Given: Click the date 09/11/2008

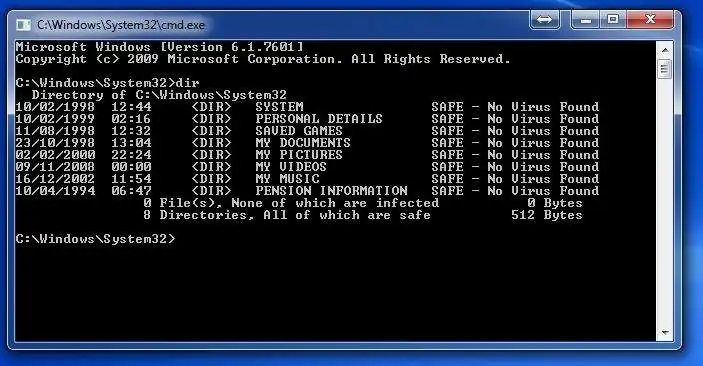Looking at the screenshot, I should click(56, 167).
